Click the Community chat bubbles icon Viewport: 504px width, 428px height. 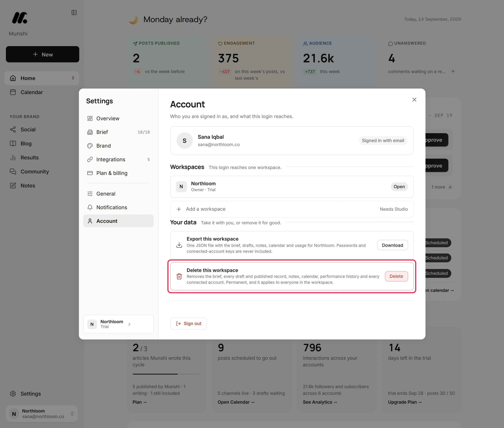(x=13, y=172)
